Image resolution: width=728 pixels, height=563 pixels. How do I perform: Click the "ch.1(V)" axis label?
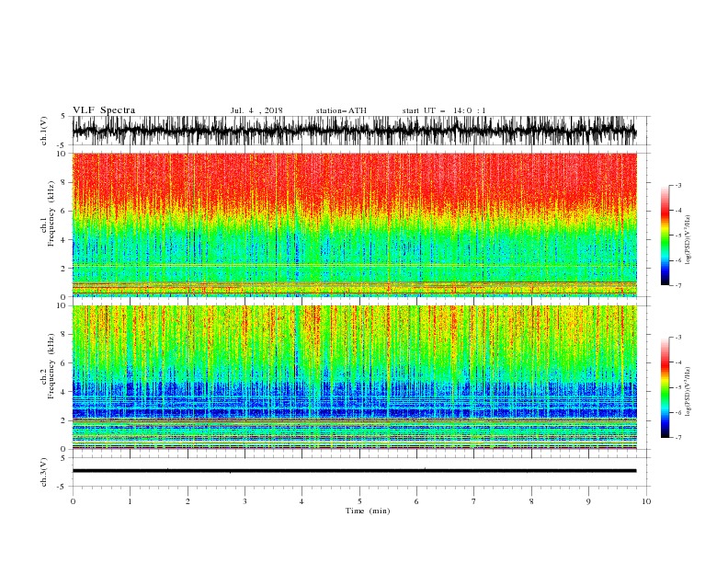click(x=44, y=132)
